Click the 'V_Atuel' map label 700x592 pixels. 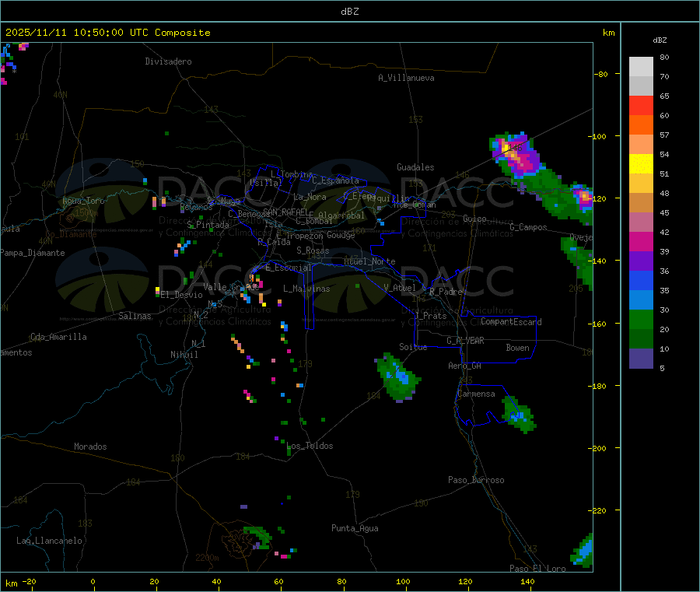[400, 288]
